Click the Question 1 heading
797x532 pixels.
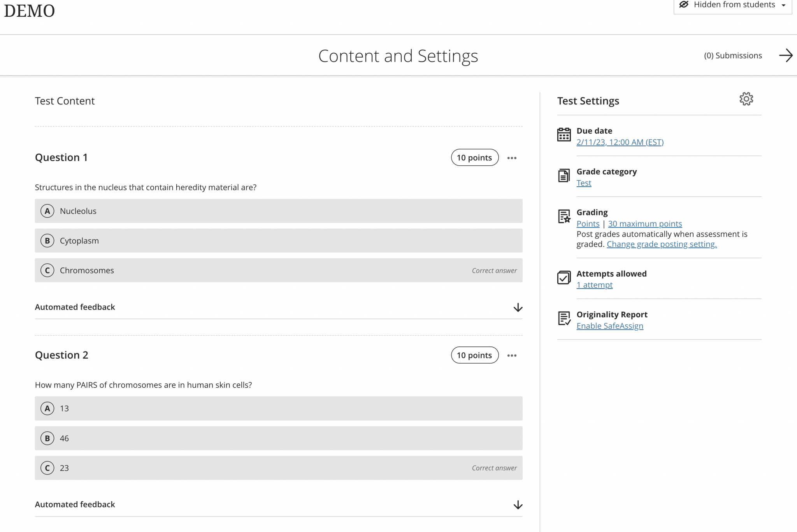(x=61, y=157)
